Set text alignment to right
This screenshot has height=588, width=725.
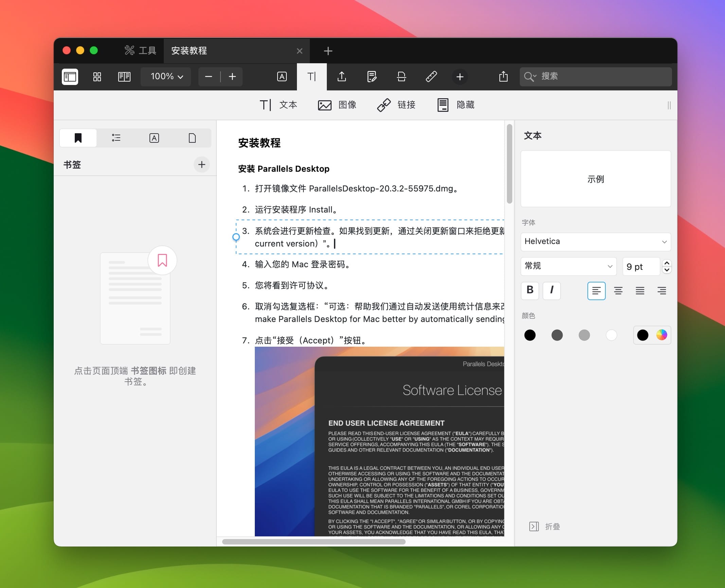pyautogui.click(x=662, y=291)
